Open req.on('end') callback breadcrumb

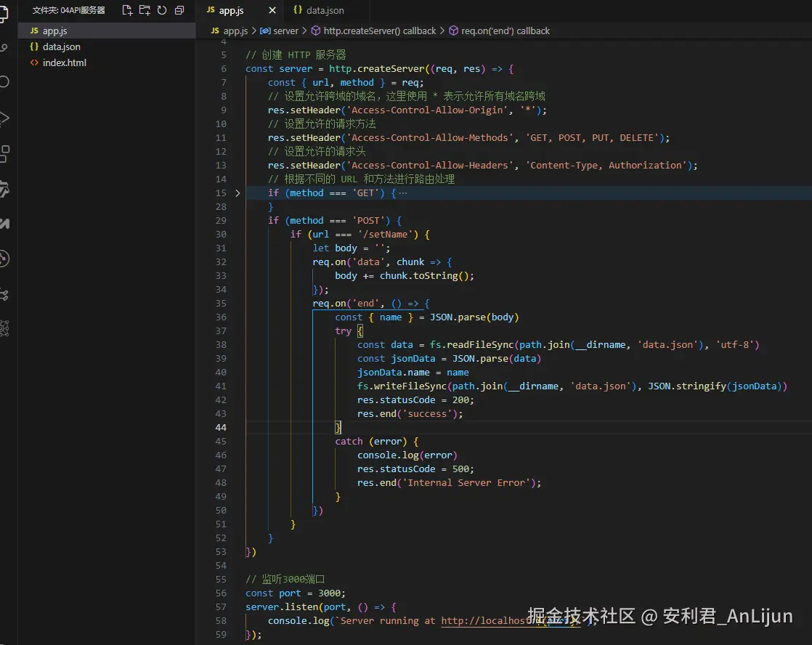[x=505, y=31]
